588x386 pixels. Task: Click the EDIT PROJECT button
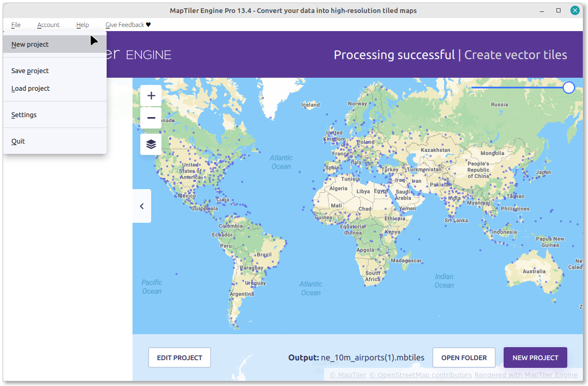[x=180, y=358]
